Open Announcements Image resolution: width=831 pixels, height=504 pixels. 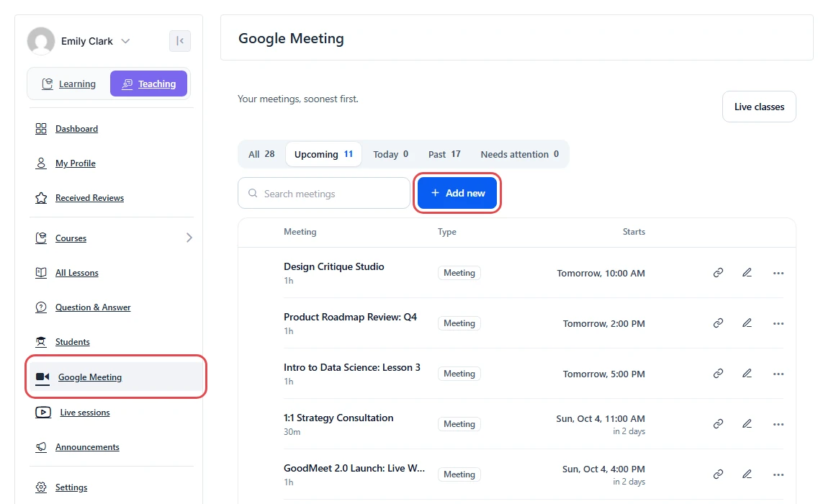(x=87, y=447)
